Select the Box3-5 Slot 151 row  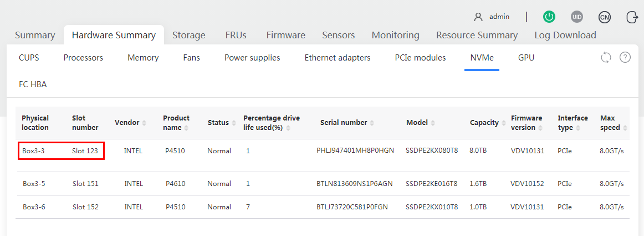click(x=323, y=184)
